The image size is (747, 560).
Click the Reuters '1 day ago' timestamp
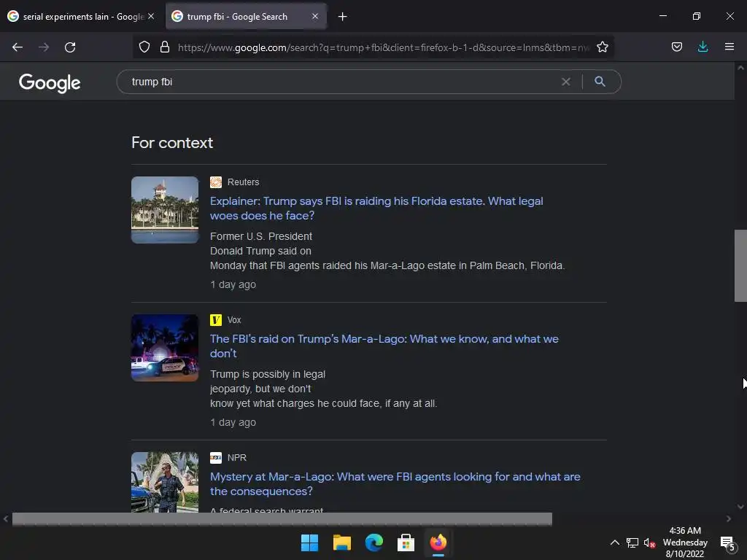(x=233, y=285)
